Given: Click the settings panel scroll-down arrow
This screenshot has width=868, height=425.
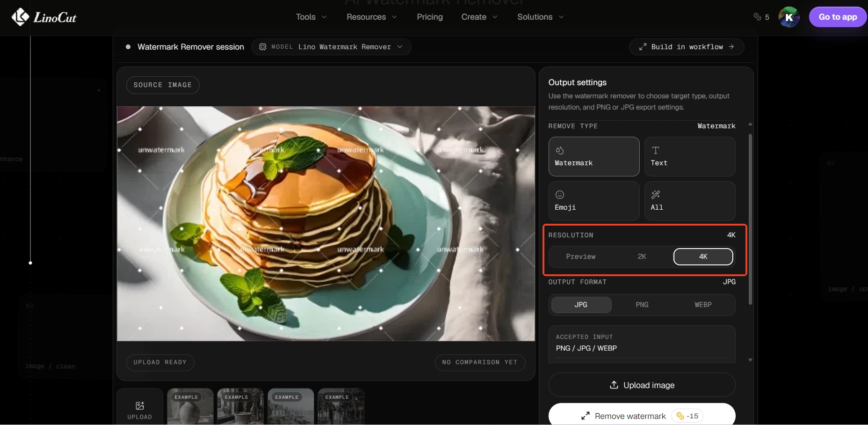Looking at the screenshot, I should click(x=750, y=360).
